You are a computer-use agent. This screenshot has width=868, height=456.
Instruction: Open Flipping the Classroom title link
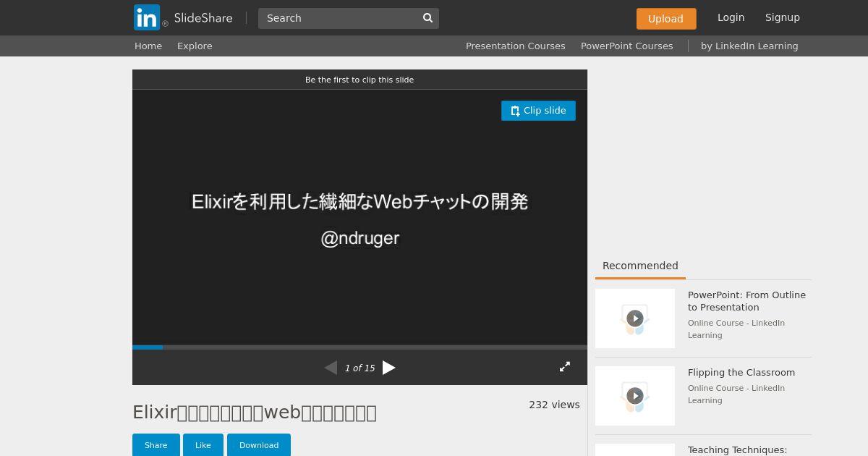point(741,373)
